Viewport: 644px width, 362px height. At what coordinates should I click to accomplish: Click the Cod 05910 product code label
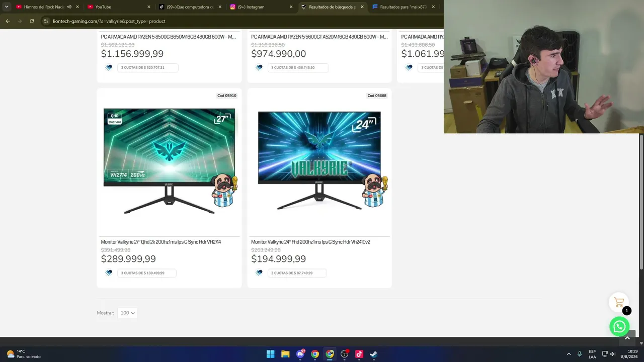tap(226, 96)
